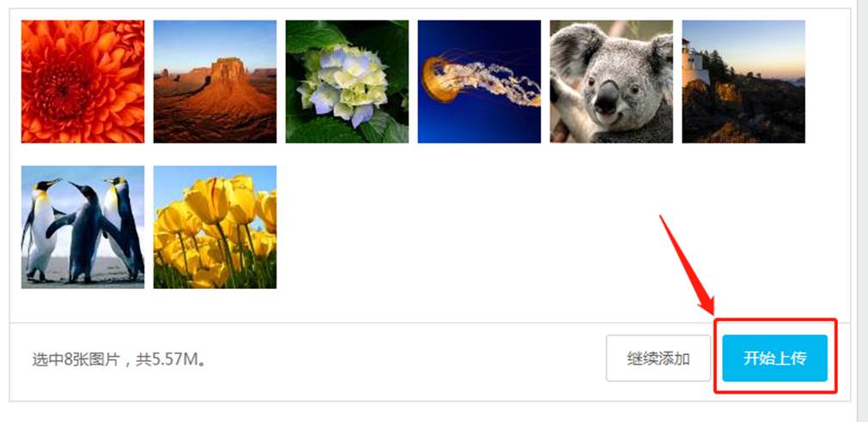The height and width of the screenshot is (422, 868).
Task: Select the koala image thumbnail
Action: [611, 81]
